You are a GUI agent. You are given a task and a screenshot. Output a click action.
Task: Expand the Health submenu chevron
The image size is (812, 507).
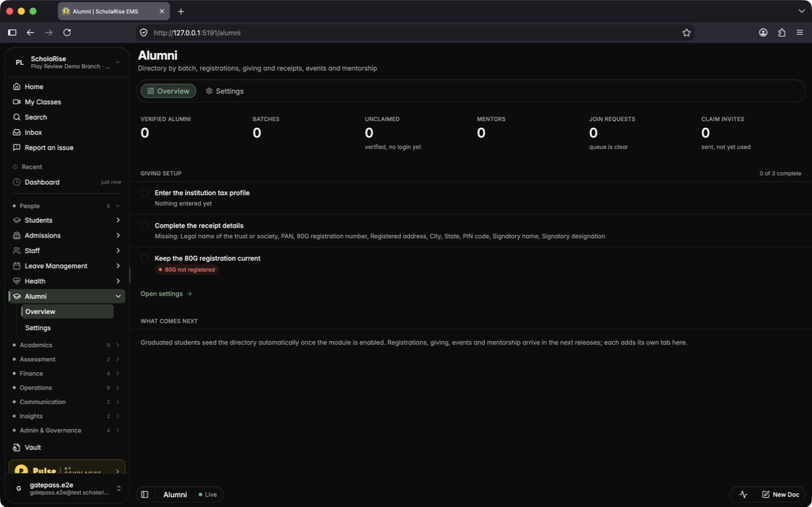click(118, 281)
